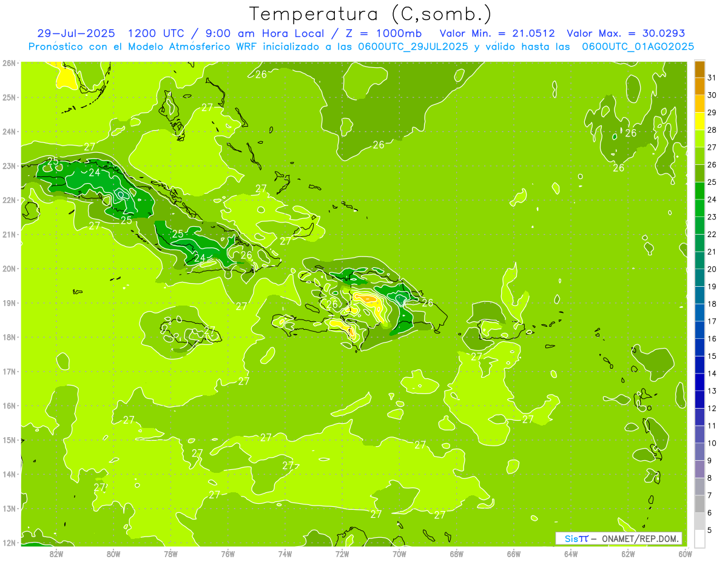The image size is (728, 562).
Task: Click the '24N' latitude axis label
Action: (x=9, y=132)
